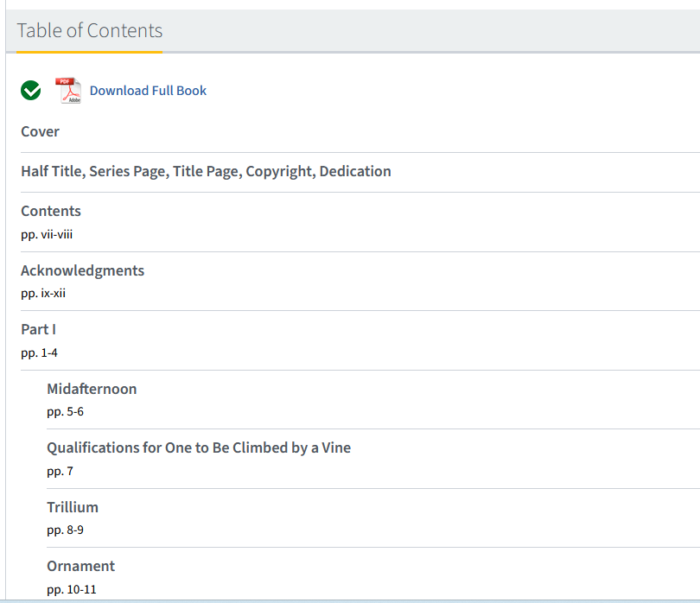Open the Acknowledgments section
Image resolution: width=700 pixels, height=603 pixels.
tap(83, 270)
